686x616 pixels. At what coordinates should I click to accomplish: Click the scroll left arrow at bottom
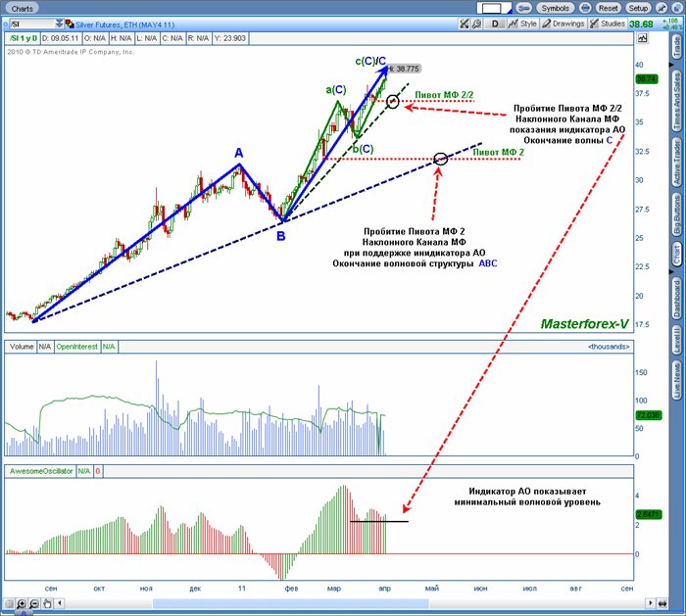click(x=60, y=603)
